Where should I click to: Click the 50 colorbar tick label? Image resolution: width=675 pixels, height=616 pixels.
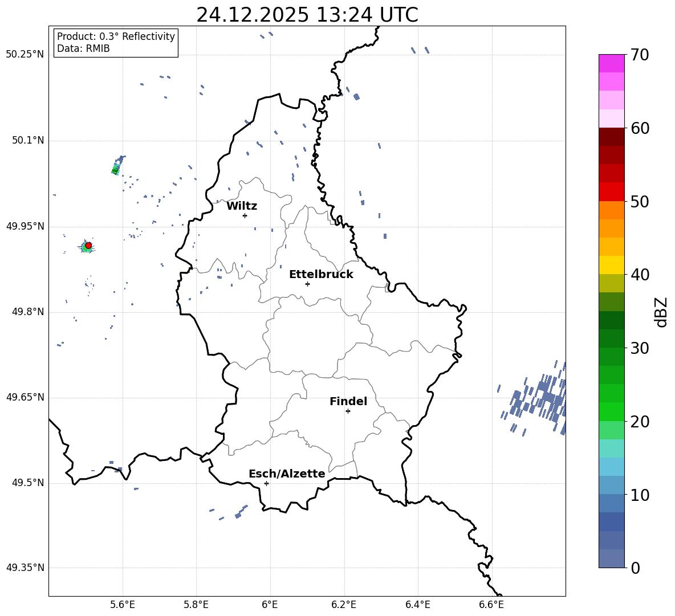tap(640, 201)
